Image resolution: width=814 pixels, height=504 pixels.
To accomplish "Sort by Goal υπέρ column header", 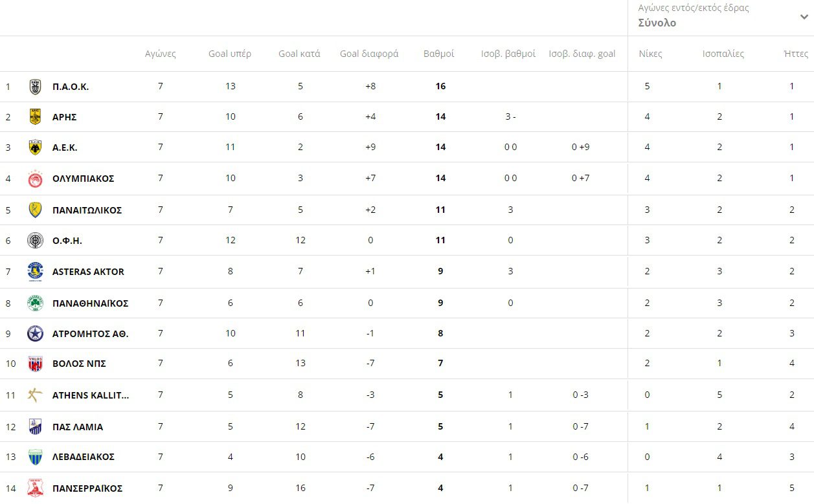I will click(x=230, y=54).
